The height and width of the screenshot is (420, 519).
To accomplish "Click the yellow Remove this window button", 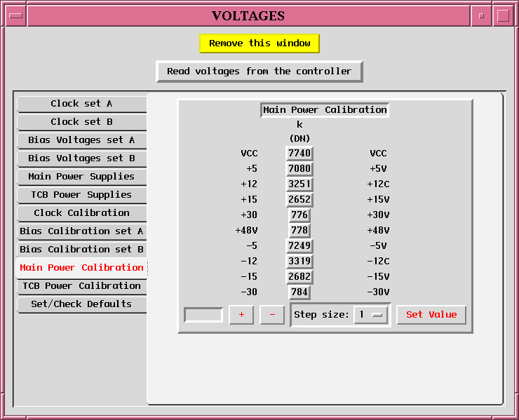I will click(259, 43).
